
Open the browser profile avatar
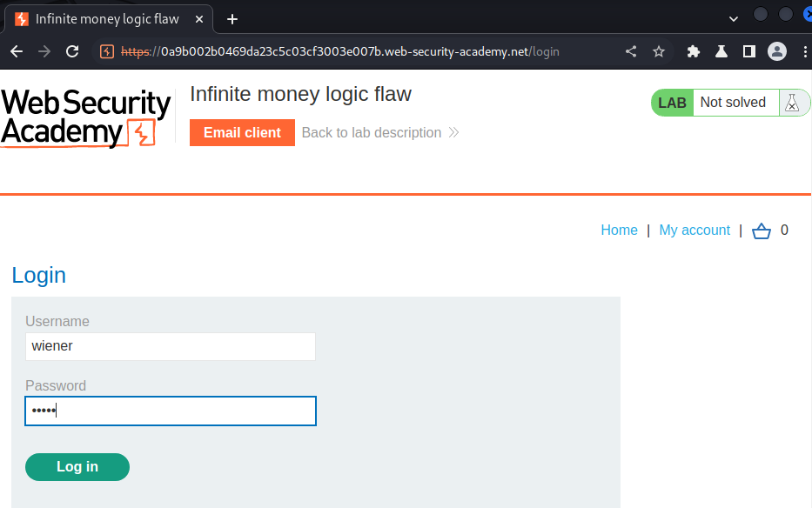pos(777,51)
